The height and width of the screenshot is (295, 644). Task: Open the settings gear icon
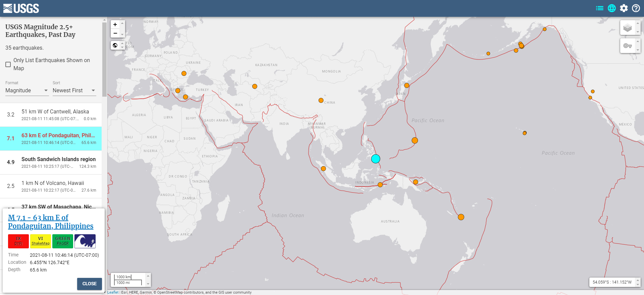click(624, 8)
